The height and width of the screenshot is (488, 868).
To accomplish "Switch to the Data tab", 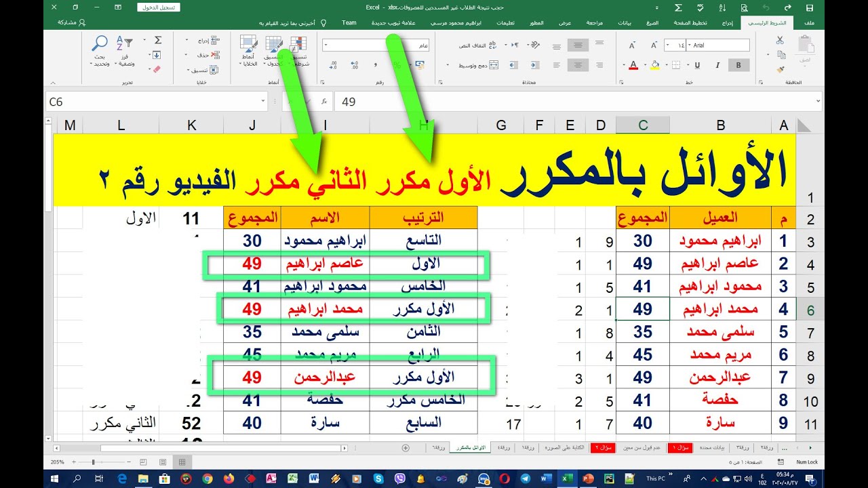I will tap(625, 22).
